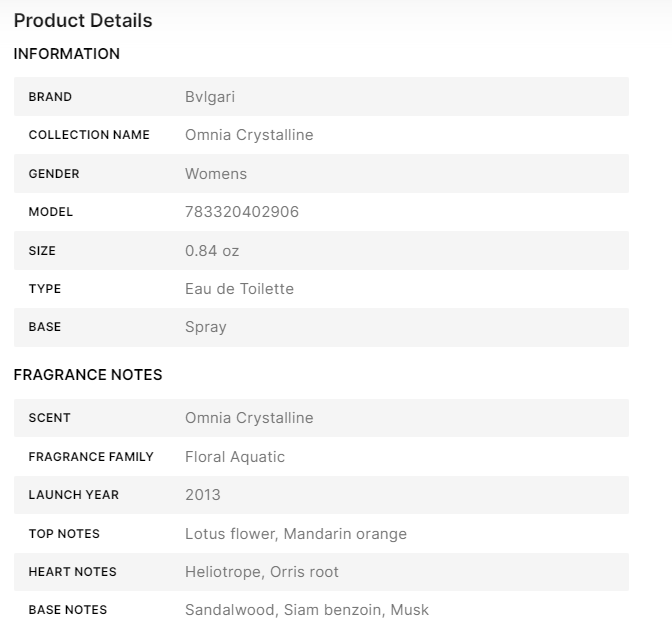Select the 2013 launch year value
Image resolution: width=672 pixels, height=635 pixels.
203,495
